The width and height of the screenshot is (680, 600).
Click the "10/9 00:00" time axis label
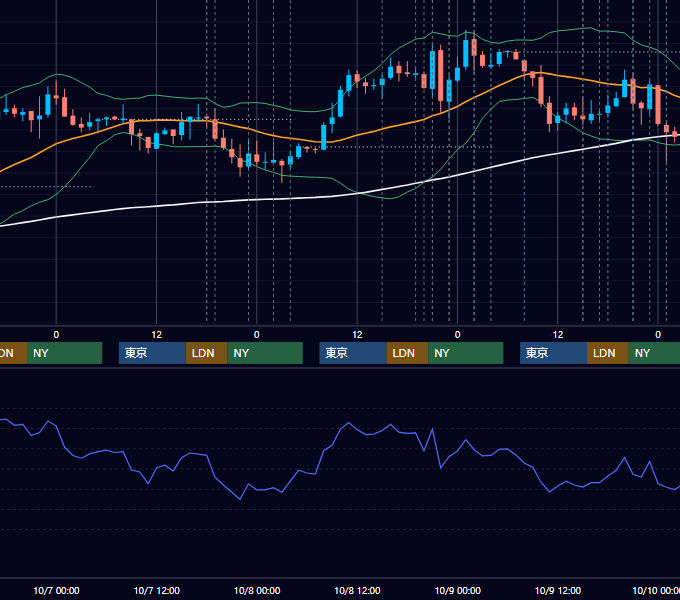click(458, 590)
